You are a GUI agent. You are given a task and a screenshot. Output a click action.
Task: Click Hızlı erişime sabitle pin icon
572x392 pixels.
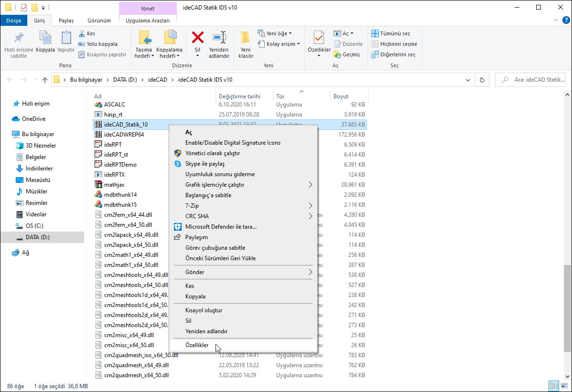19,38
